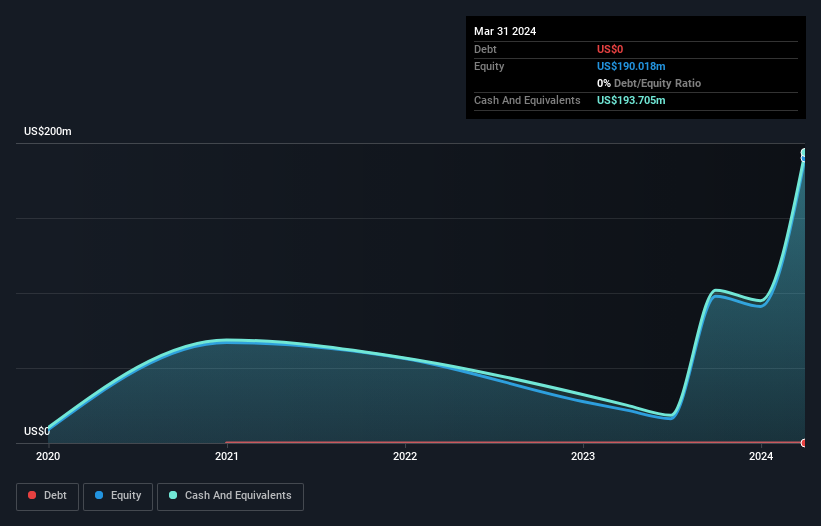Click the Cash value US$193.705m

point(631,100)
